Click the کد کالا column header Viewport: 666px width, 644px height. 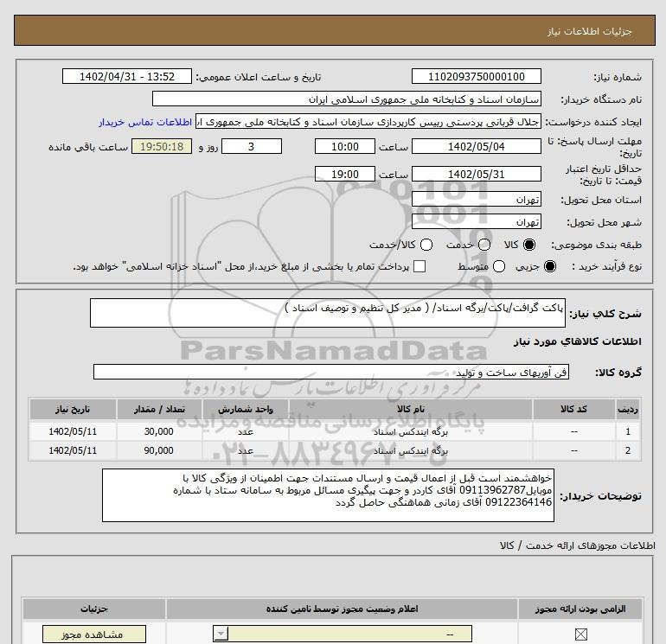coord(573,409)
